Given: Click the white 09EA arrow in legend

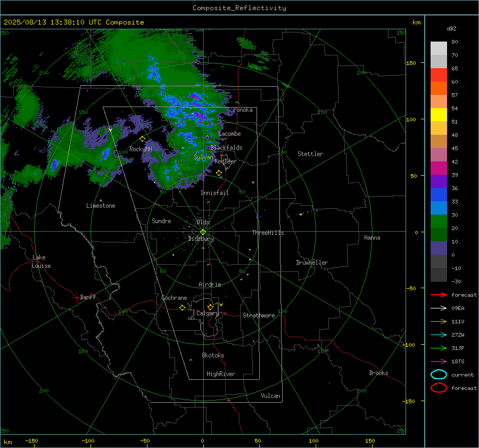Looking at the screenshot, I should coord(439,308).
